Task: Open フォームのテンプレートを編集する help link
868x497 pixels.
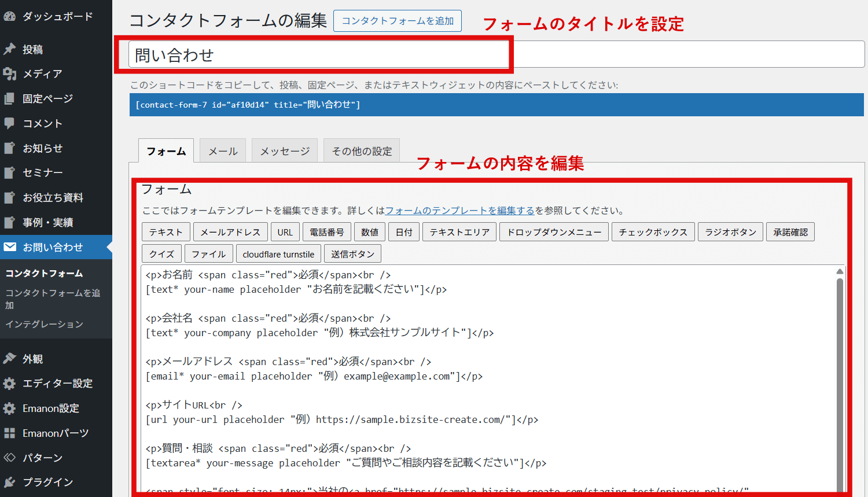Action: point(459,211)
